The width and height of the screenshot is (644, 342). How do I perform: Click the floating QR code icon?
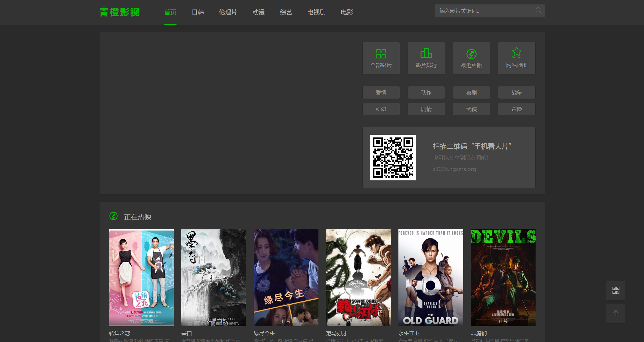pyautogui.click(x=616, y=290)
